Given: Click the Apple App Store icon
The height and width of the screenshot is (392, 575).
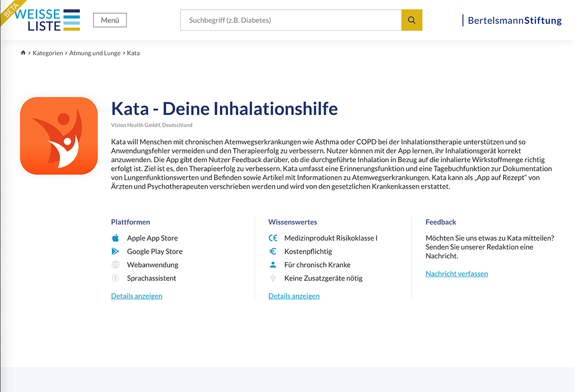Looking at the screenshot, I should click(116, 238).
